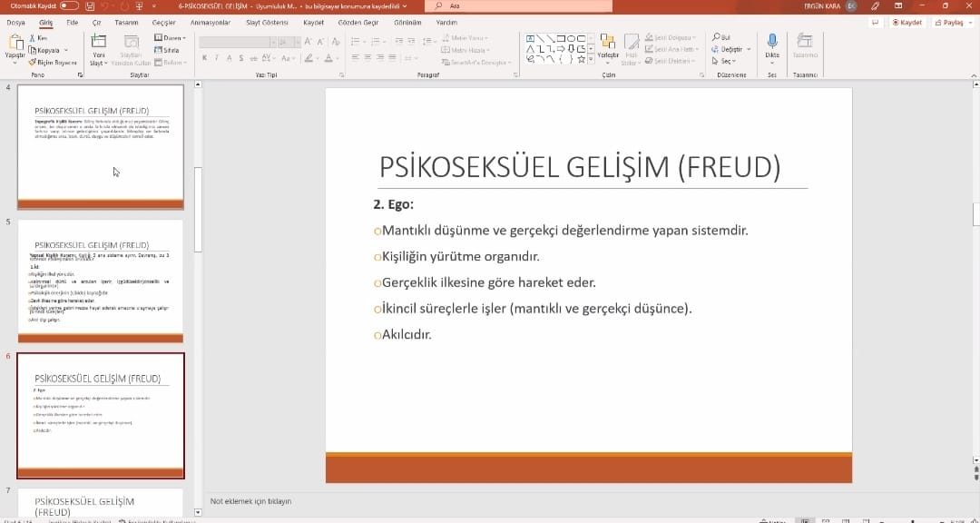Open the Değiştir replace dropdown arrow
This screenshot has height=523, width=980.
point(748,49)
